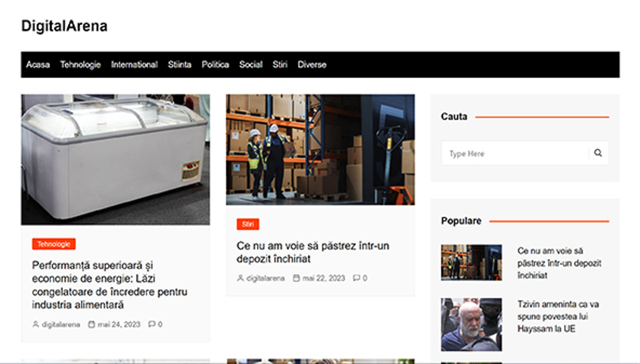Click the comment icon on the depot article
This screenshot has width=640, height=364.
tap(356, 278)
